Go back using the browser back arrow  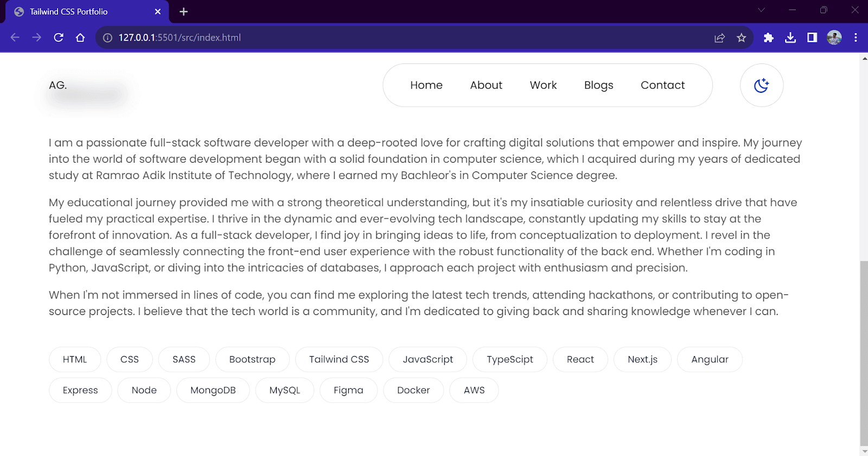(x=15, y=37)
